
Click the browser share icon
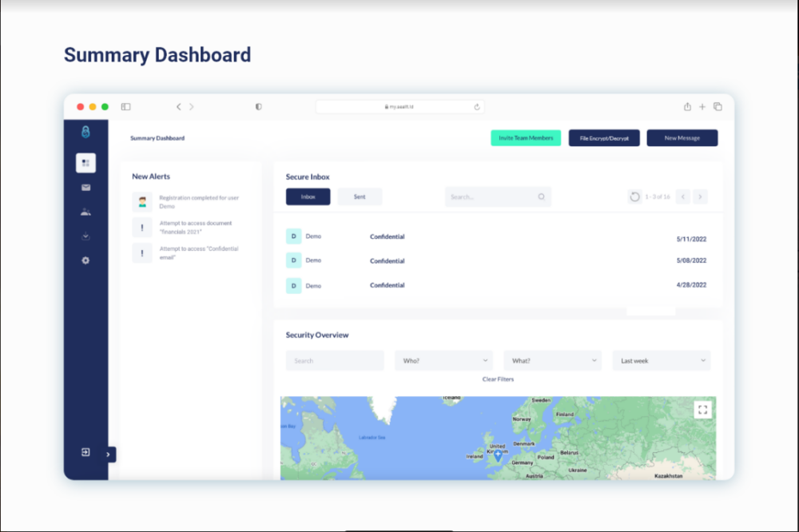click(687, 106)
